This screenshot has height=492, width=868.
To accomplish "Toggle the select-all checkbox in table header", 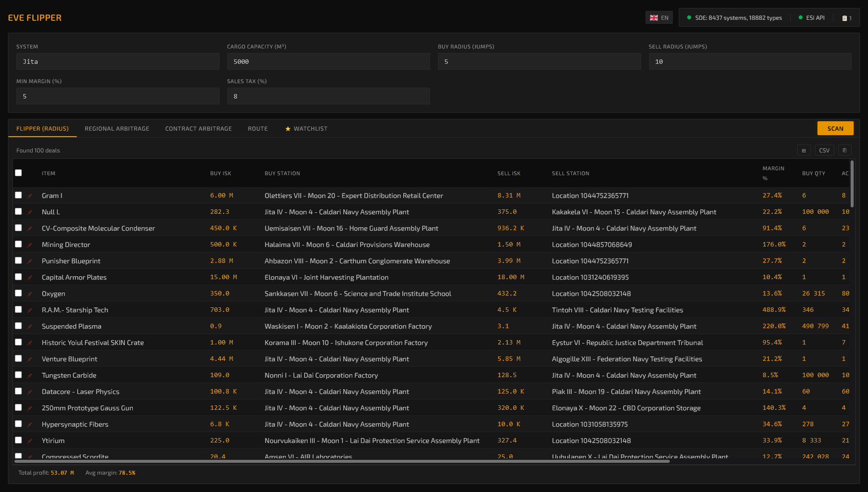I will click(x=18, y=173).
